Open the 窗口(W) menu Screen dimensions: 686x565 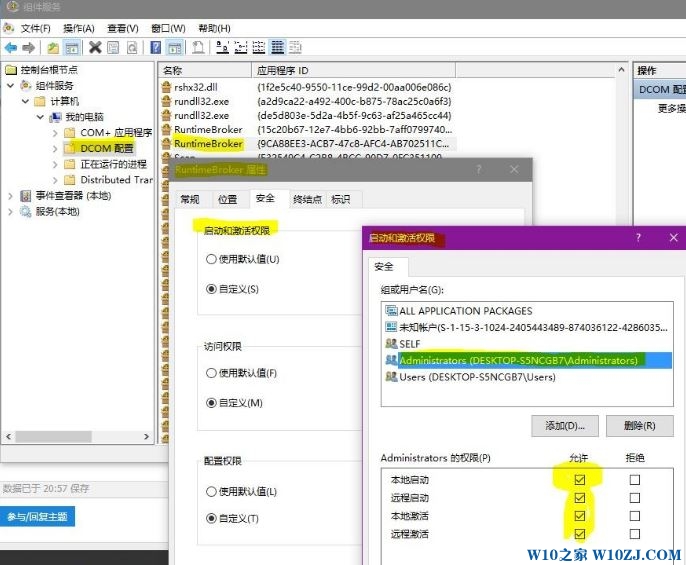tap(168, 28)
